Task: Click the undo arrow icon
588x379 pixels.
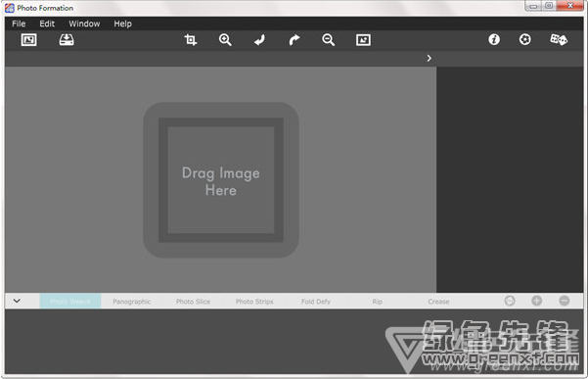Action: click(259, 40)
